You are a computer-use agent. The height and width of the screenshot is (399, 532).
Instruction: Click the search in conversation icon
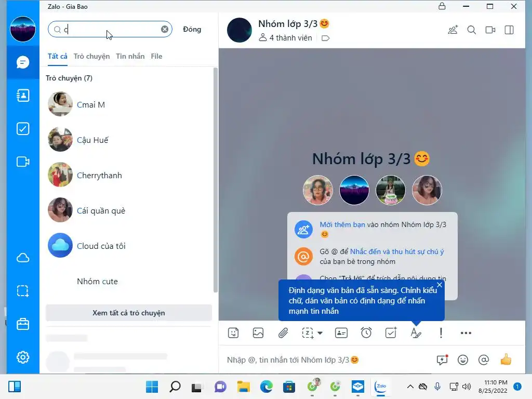tap(472, 30)
